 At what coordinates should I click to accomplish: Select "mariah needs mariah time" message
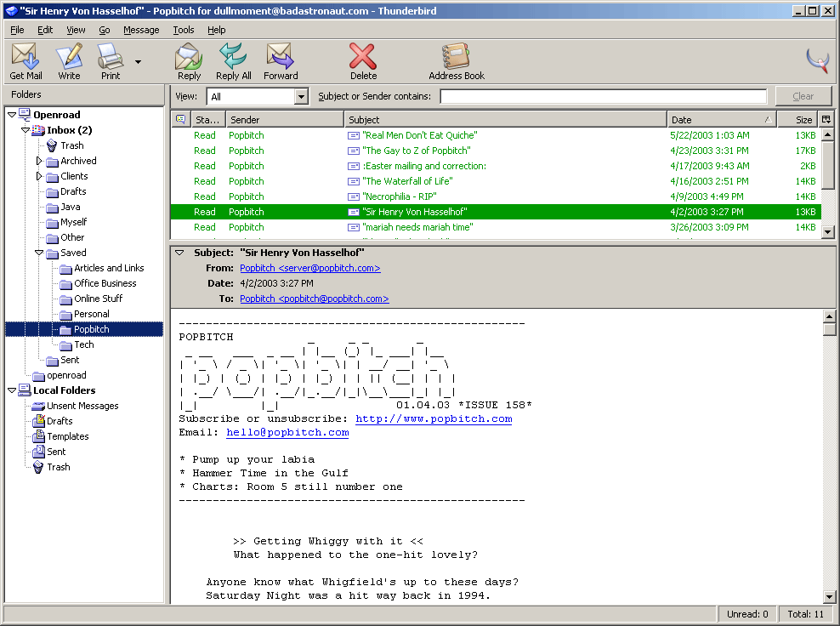(496, 227)
